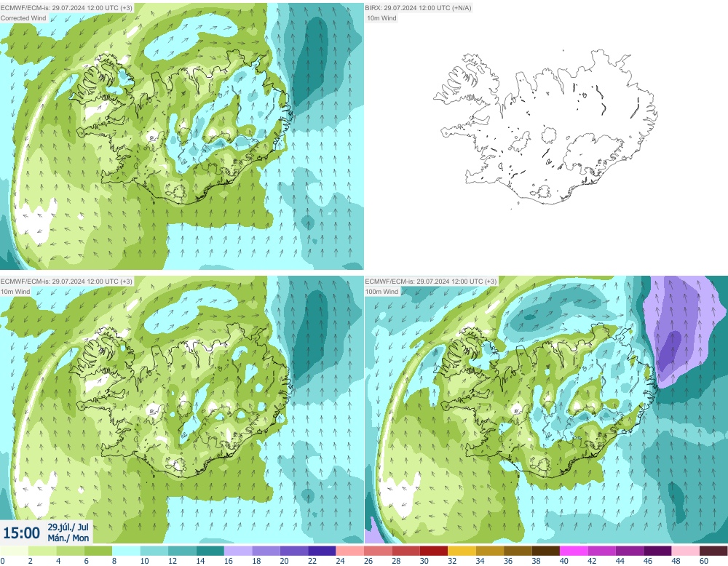Click the 38–40 dark brown legend swatch
This screenshot has width=728, height=566.
pos(546,551)
